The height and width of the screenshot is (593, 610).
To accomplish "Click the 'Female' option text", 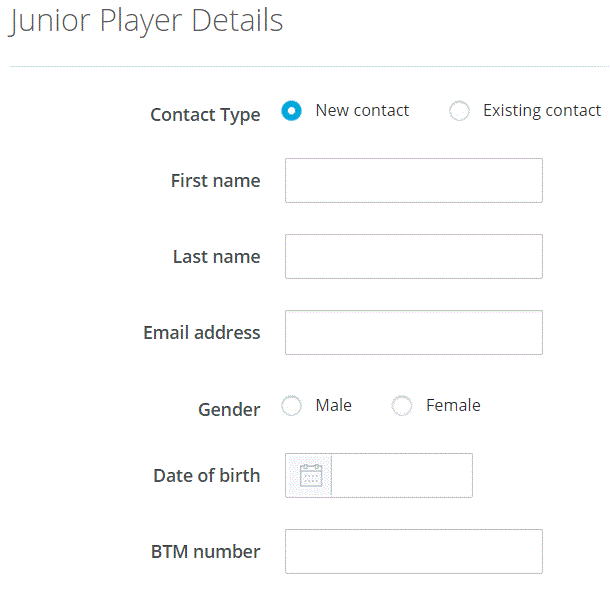I will coord(453,405).
